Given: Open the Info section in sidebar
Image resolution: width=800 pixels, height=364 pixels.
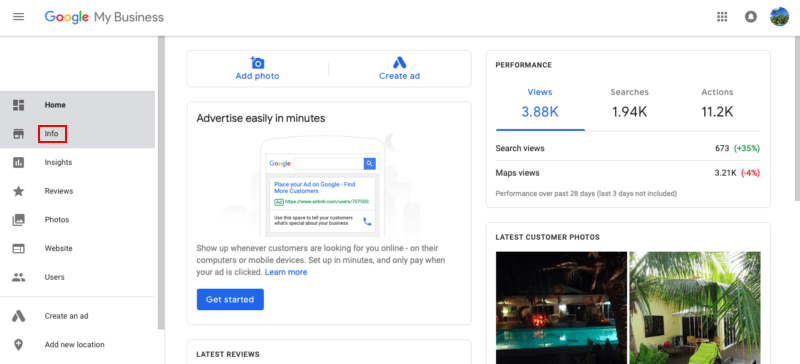Looking at the screenshot, I should [x=52, y=134].
